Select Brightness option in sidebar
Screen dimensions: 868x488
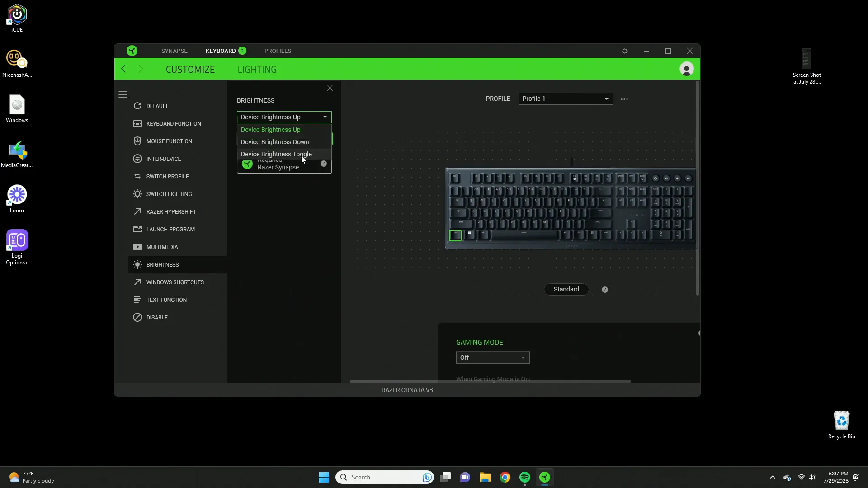pyautogui.click(x=177, y=264)
